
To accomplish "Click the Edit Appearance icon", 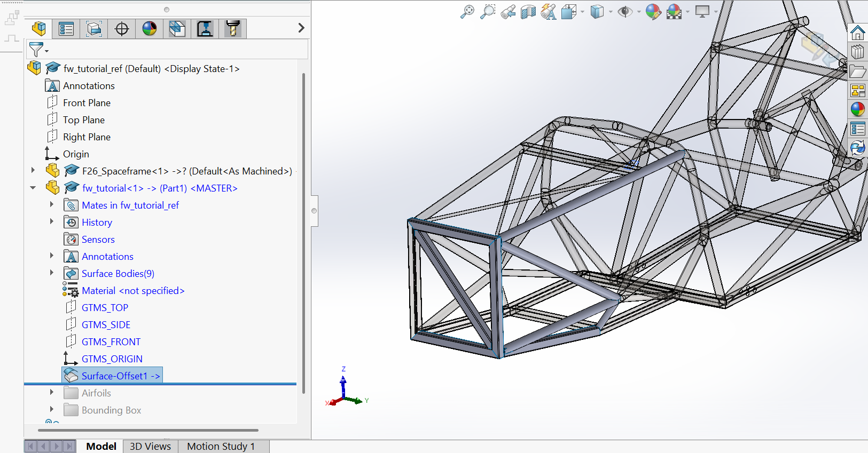I will click(653, 12).
